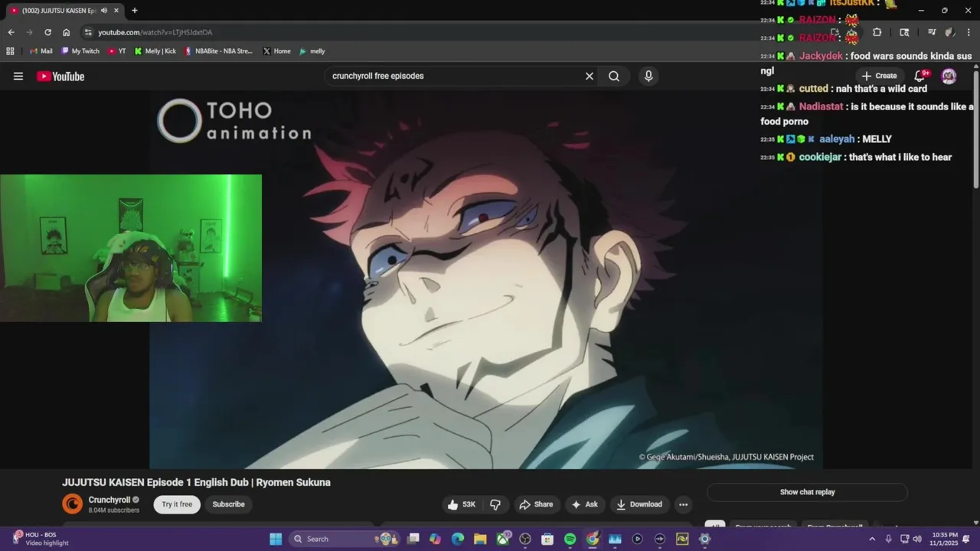
Task: Switch to Google Chrome on the taskbar
Action: 593,539
